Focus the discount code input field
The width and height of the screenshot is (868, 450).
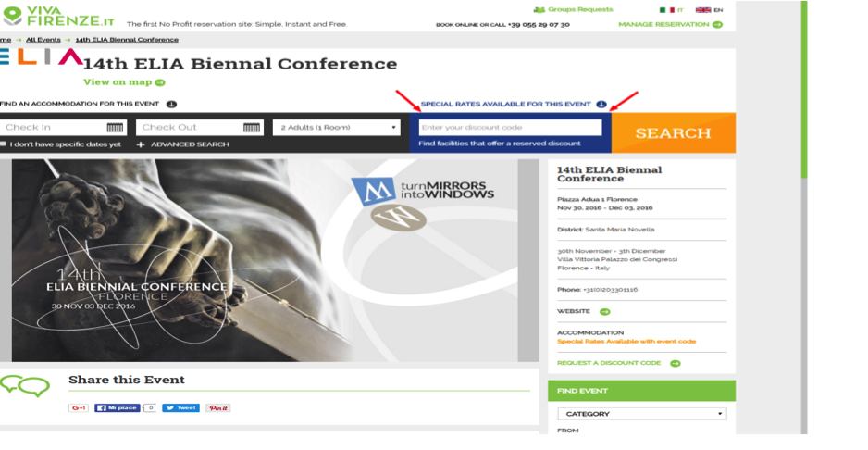click(x=511, y=128)
